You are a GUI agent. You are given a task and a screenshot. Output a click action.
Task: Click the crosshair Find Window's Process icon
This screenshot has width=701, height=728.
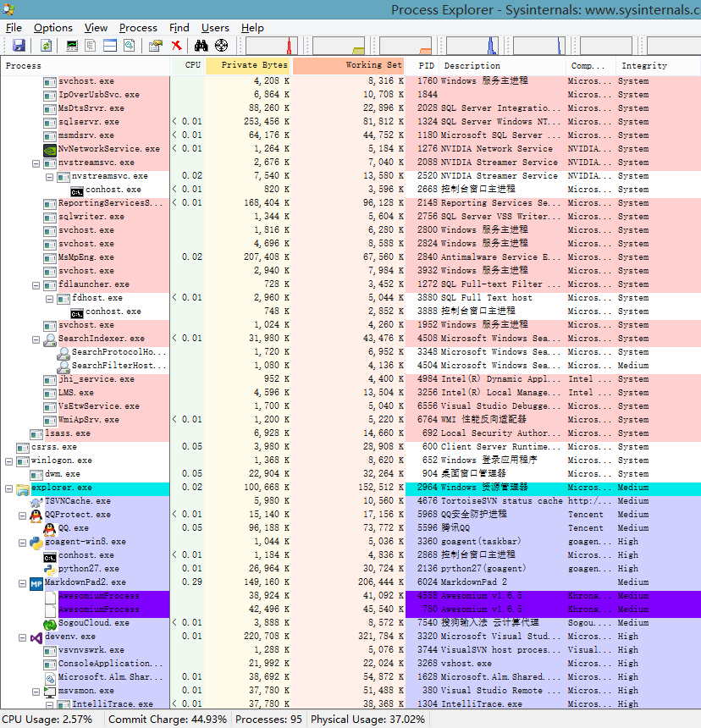click(221, 46)
